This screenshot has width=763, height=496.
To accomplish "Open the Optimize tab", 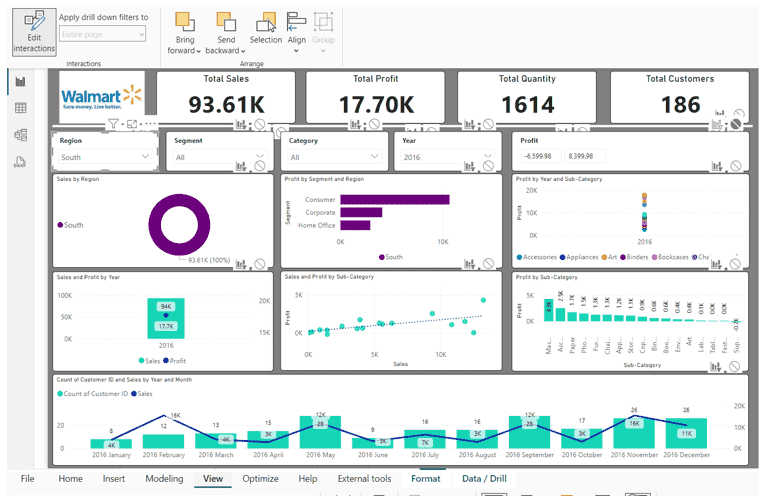I will tap(261, 478).
